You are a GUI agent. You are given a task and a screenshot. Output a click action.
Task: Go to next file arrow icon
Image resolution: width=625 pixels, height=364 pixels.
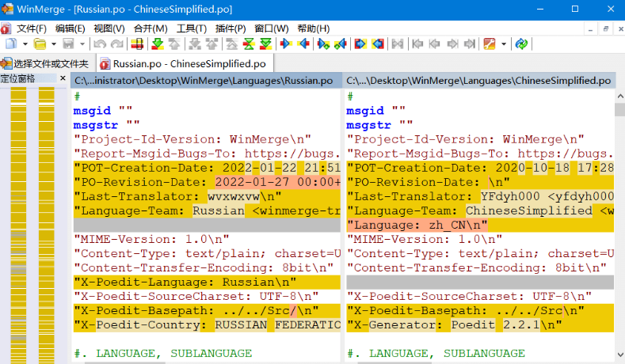pos(452,44)
